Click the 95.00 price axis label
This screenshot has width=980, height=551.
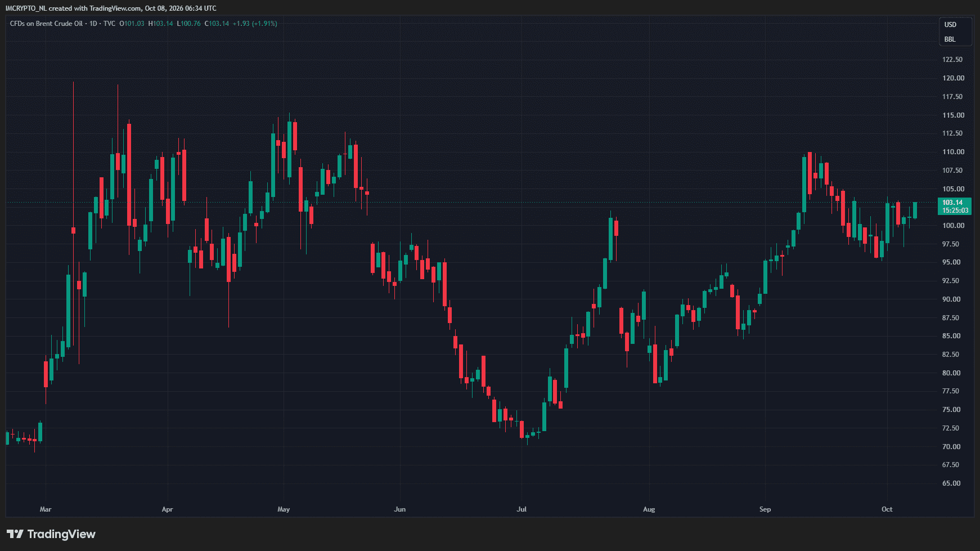click(951, 262)
